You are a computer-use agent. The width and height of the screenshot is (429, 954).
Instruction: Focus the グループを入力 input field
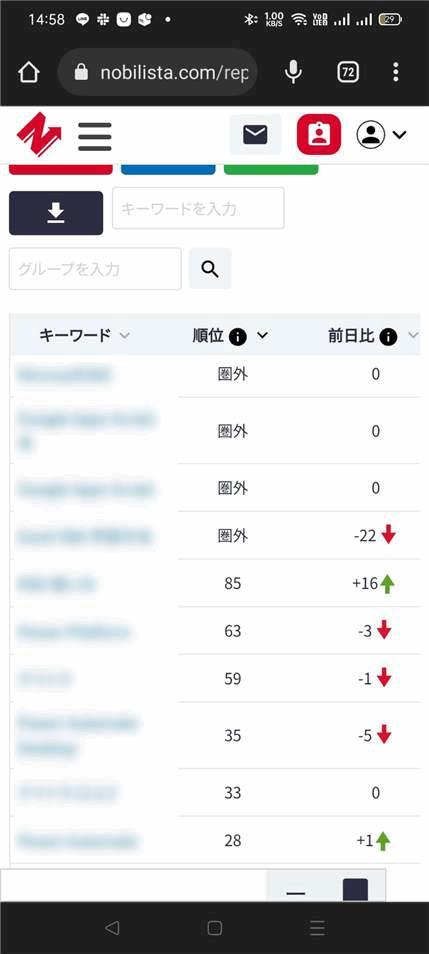(x=95, y=268)
